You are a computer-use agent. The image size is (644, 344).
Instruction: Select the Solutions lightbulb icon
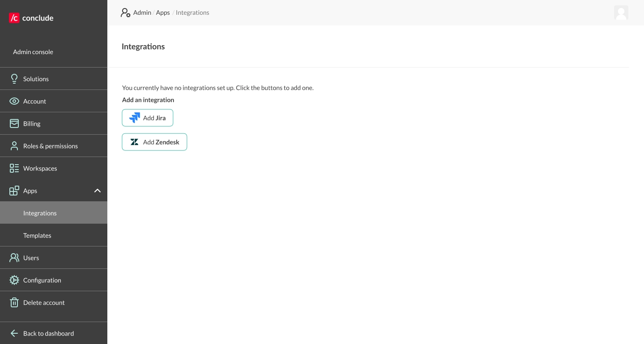click(14, 79)
